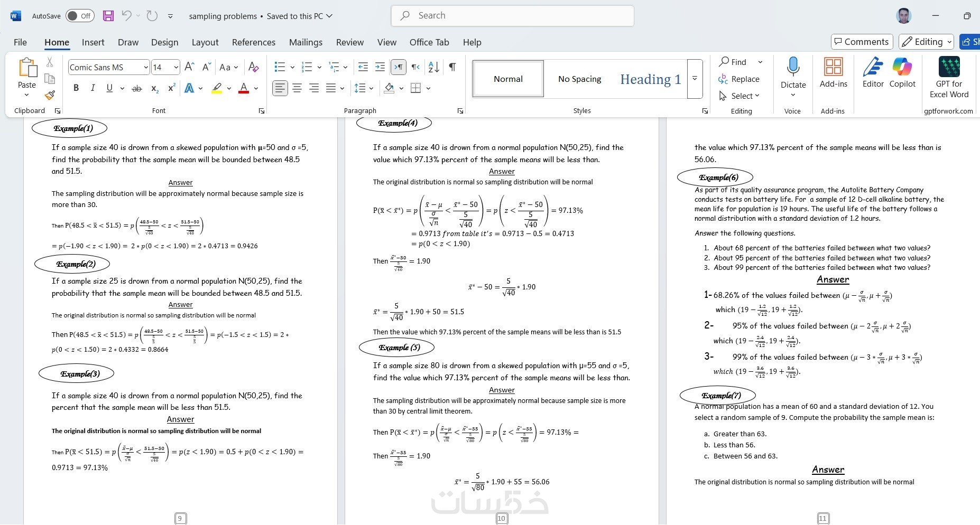Apply the Heading 1 style
980x525 pixels.
point(651,79)
